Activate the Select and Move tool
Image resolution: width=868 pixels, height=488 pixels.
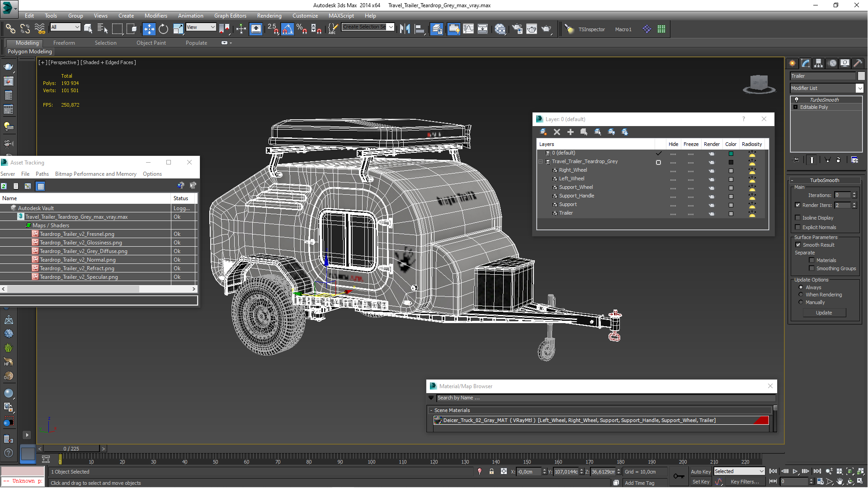pyautogui.click(x=149, y=29)
